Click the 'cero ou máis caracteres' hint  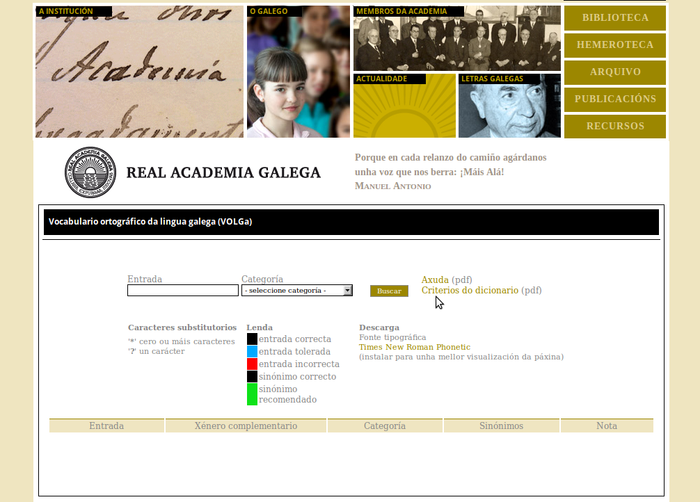point(181,341)
